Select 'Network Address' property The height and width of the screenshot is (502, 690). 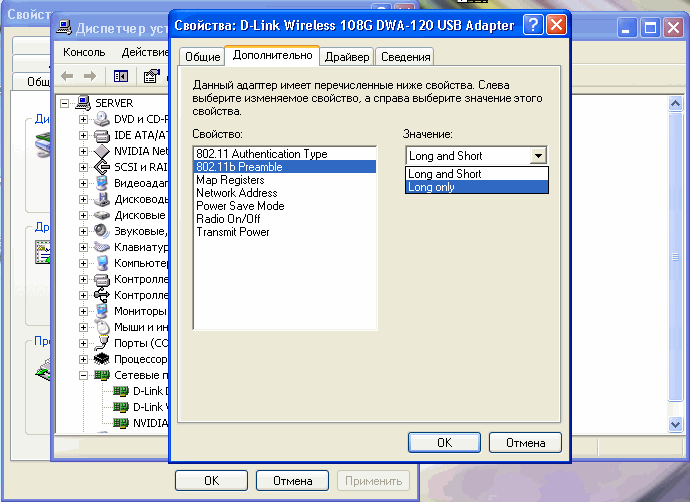coord(285,193)
